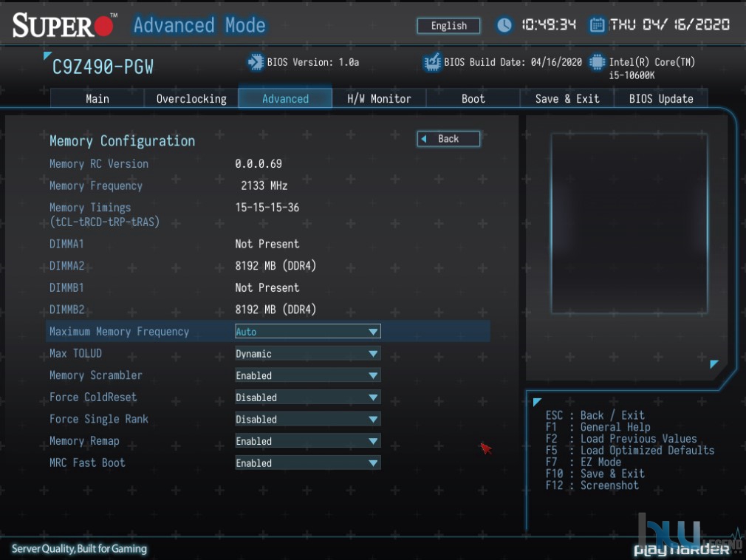Click the Memory Configuration heading

pyautogui.click(x=123, y=141)
